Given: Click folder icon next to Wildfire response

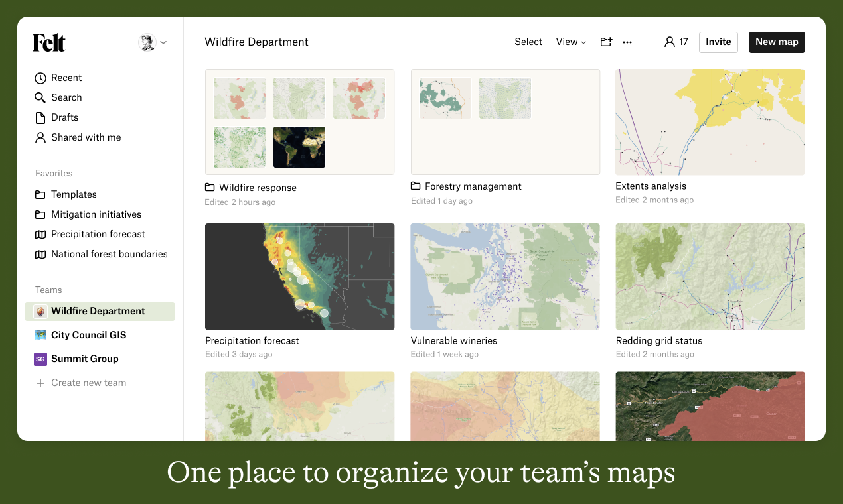Looking at the screenshot, I should 210,188.
